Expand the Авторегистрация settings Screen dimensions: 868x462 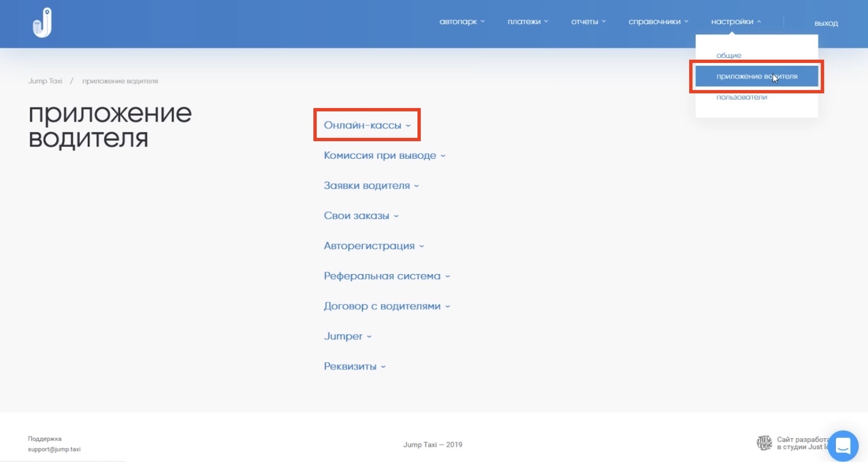pyautogui.click(x=374, y=246)
